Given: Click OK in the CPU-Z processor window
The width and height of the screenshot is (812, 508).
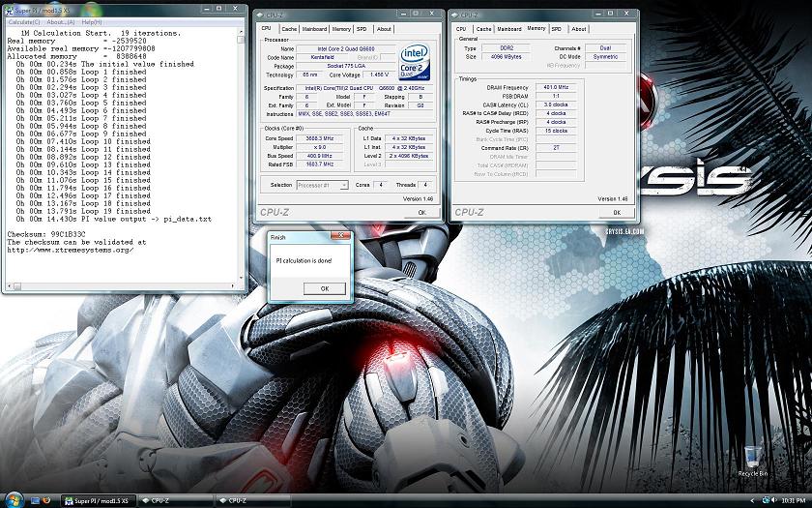Looking at the screenshot, I should [421, 213].
